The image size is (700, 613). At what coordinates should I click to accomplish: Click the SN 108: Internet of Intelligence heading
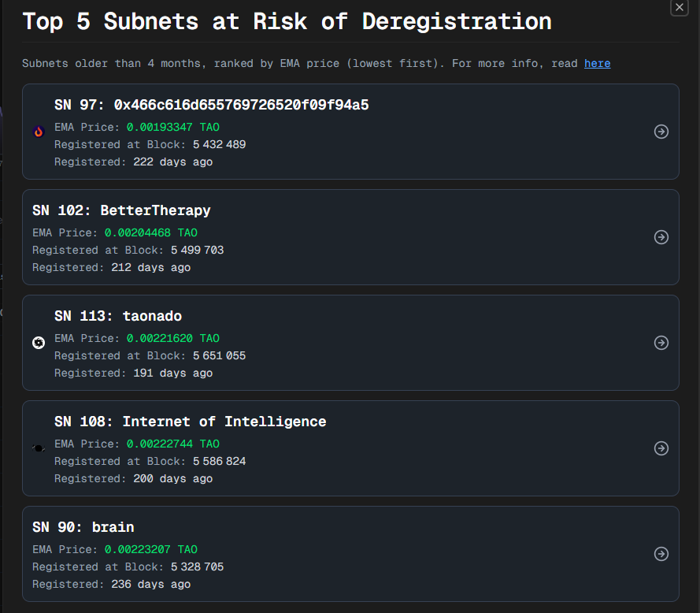coord(190,422)
